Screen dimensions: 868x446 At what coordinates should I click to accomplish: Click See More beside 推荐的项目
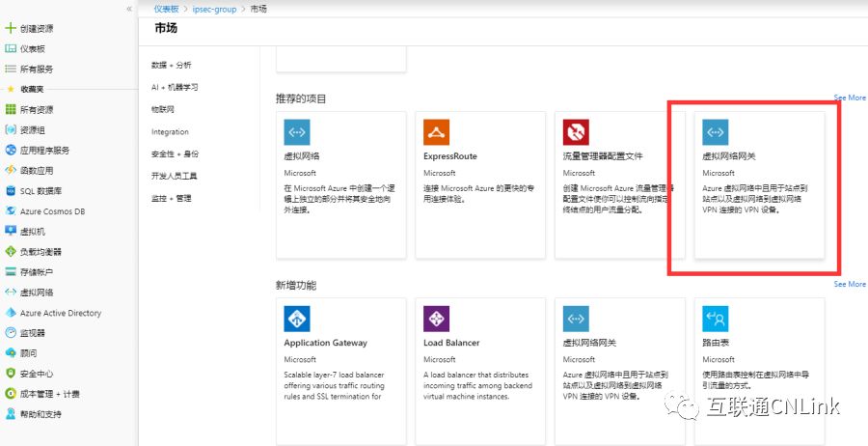(x=850, y=98)
